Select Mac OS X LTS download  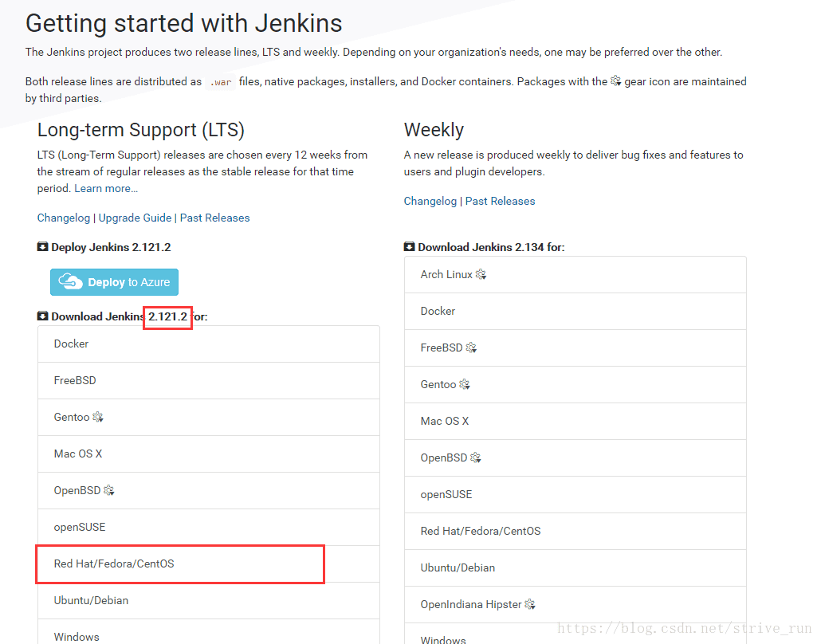[78, 454]
